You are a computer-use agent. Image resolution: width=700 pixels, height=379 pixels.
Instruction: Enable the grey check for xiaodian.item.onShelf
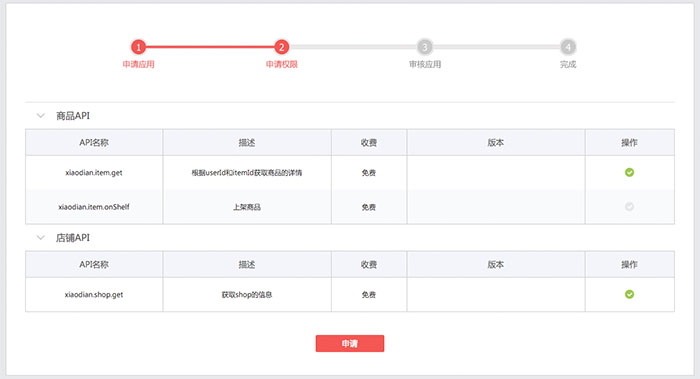tap(629, 207)
